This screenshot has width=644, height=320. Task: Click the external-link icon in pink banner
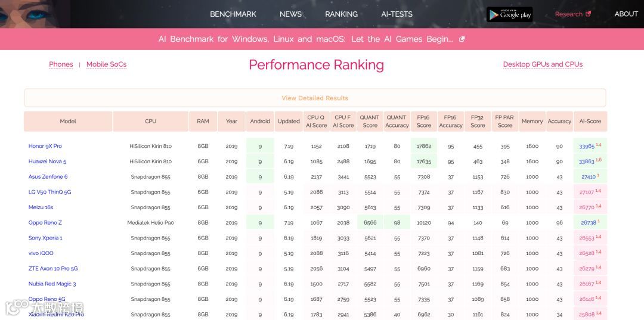coord(462,39)
